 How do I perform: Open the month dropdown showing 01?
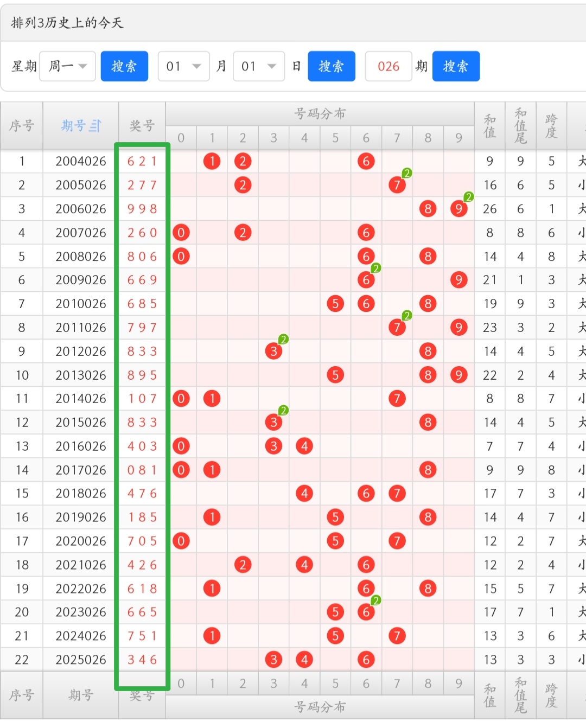coord(183,66)
